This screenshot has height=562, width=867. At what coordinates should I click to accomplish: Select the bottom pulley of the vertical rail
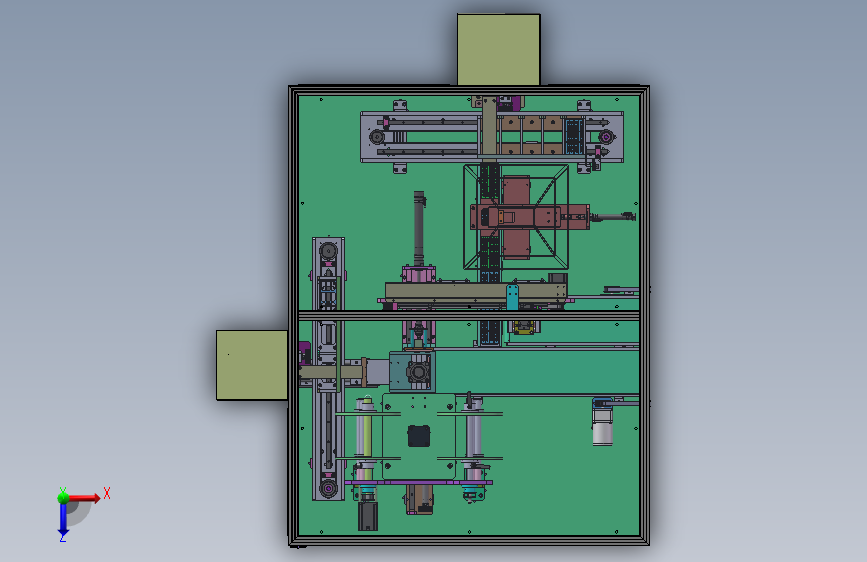click(328, 488)
